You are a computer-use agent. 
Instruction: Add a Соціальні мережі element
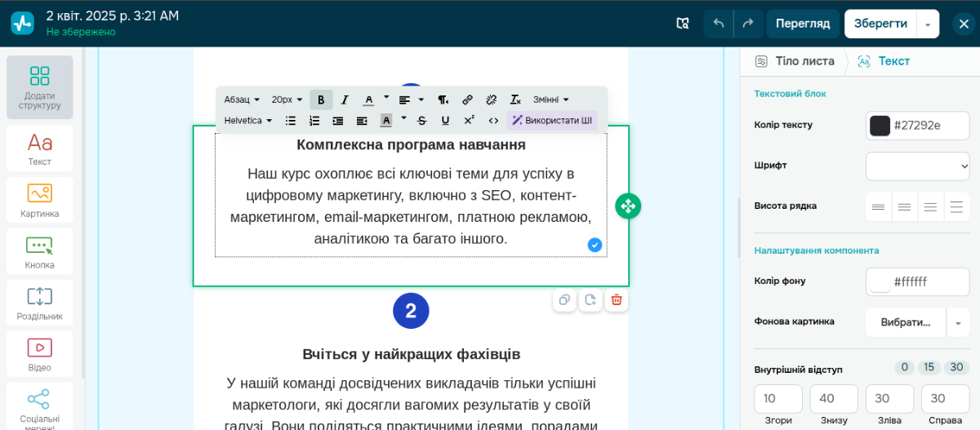pyautogui.click(x=39, y=406)
